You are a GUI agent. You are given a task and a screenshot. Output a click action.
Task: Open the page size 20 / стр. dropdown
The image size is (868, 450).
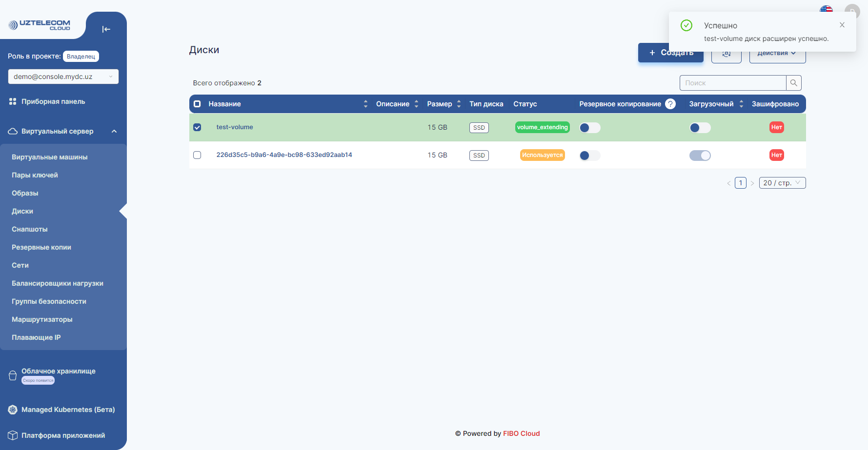click(x=782, y=183)
